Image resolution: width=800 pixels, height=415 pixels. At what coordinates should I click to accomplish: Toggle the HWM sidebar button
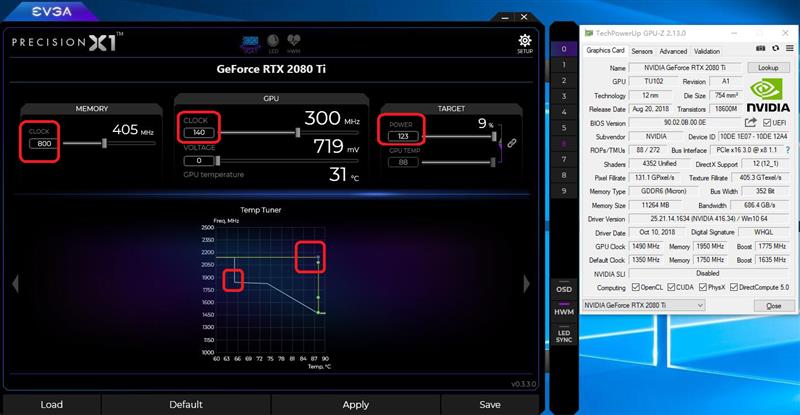564,310
